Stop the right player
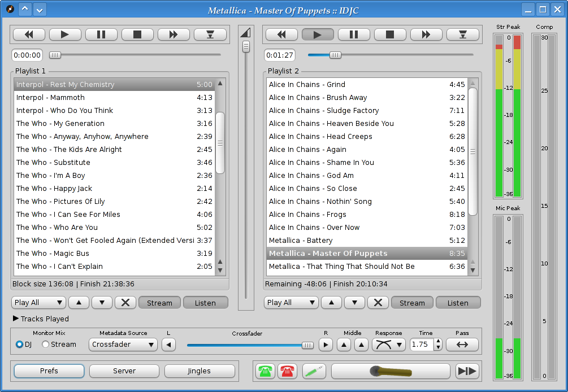This screenshot has height=392, width=568. (x=390, y=34)
